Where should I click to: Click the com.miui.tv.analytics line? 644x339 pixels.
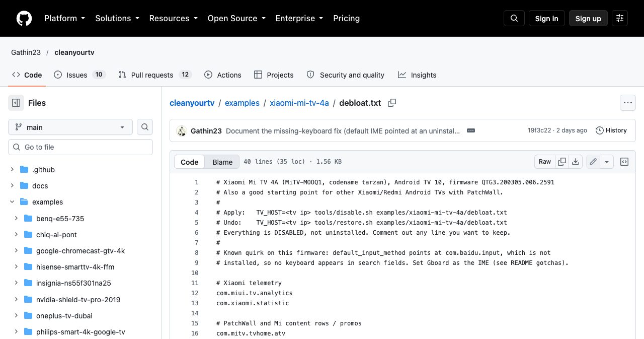click(255, 293)
